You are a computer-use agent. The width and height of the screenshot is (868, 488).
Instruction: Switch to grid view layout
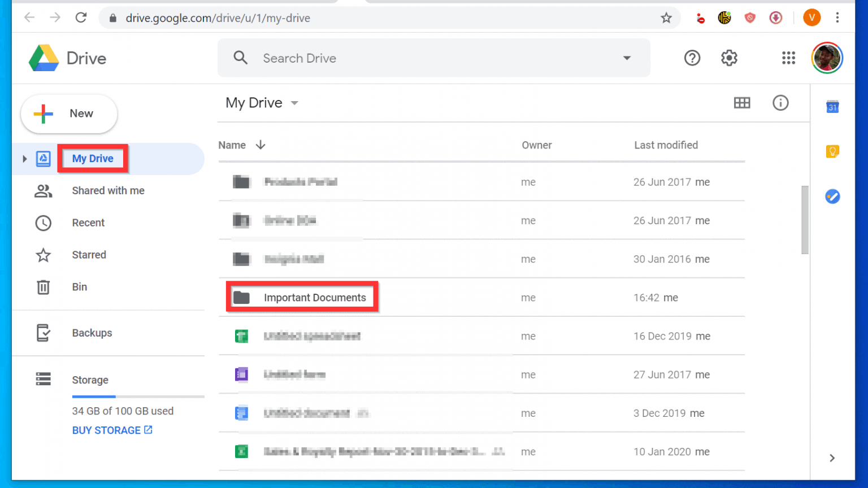point(742,103)
